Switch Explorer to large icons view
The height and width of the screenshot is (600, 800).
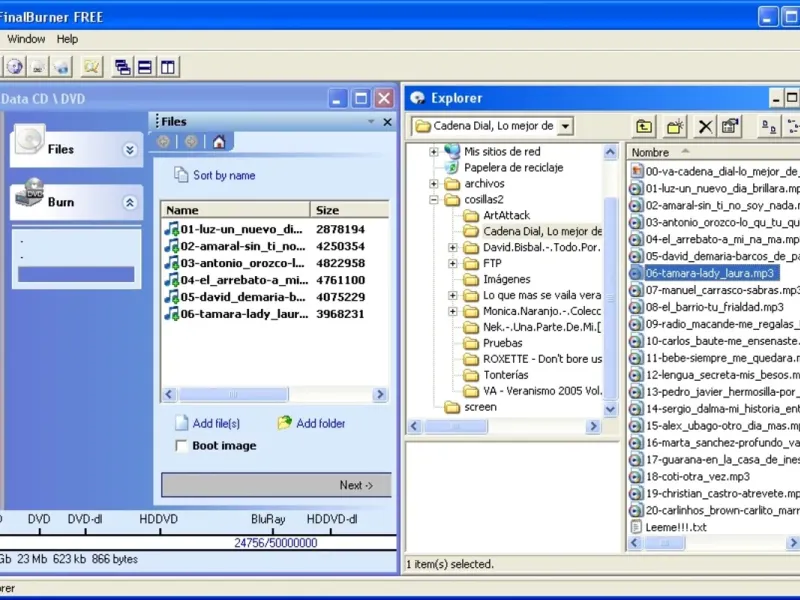(x=768, y=126)
